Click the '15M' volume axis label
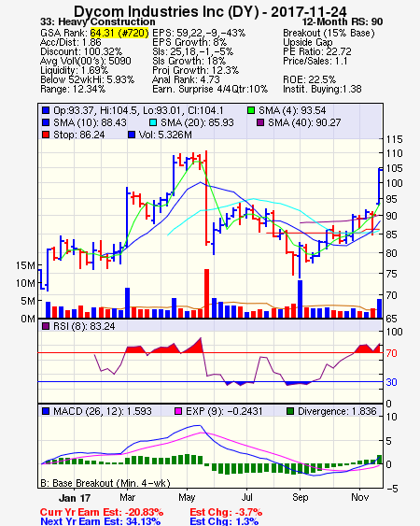Viewport: 420px width, 526px height. pos(25,265)
